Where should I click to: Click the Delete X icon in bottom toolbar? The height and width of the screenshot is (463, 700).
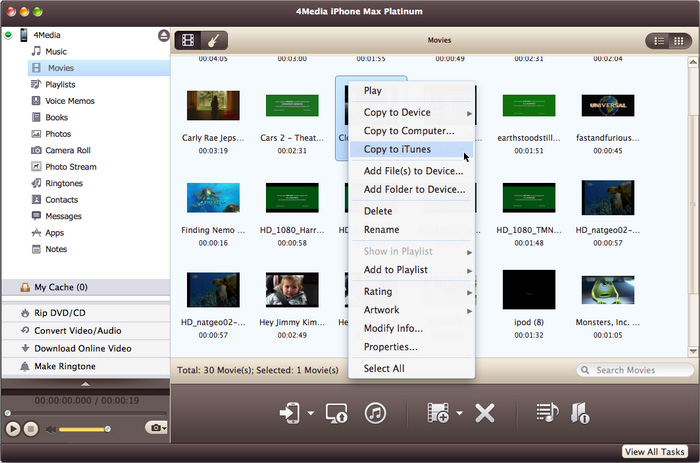click(485, 413)
